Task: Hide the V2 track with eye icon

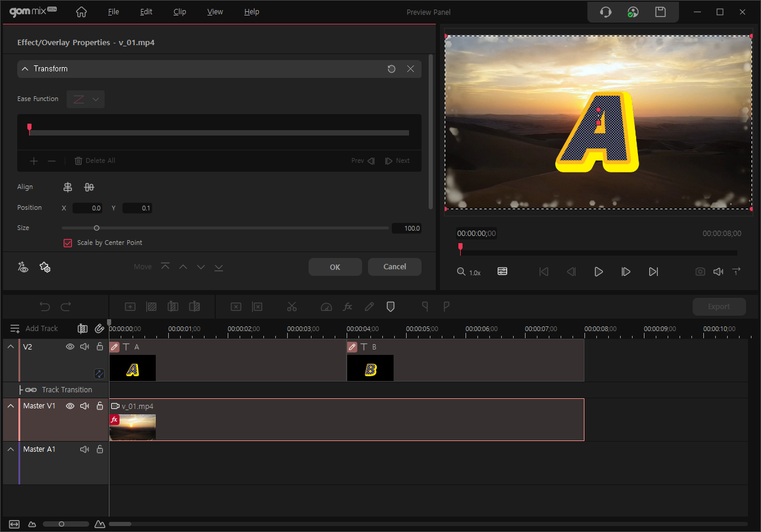Action: coord(70,347)
